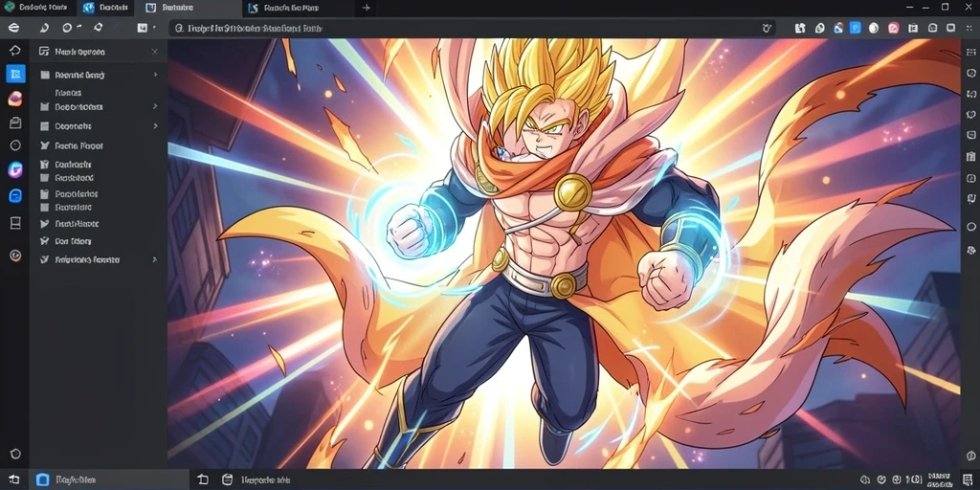The image size is (980, 490).
Task: Click the blue highlighted square extension icon
Action: tap(856, 28)
